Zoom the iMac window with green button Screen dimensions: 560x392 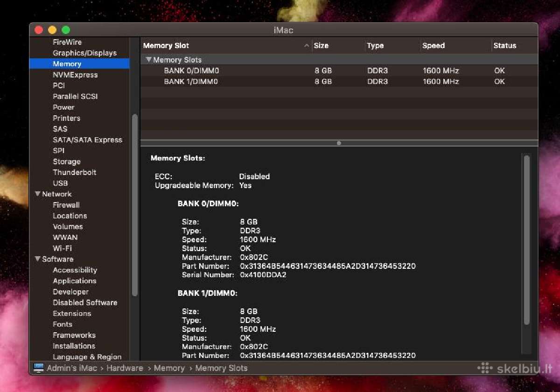pyautogui.click(x=66, y=30)
